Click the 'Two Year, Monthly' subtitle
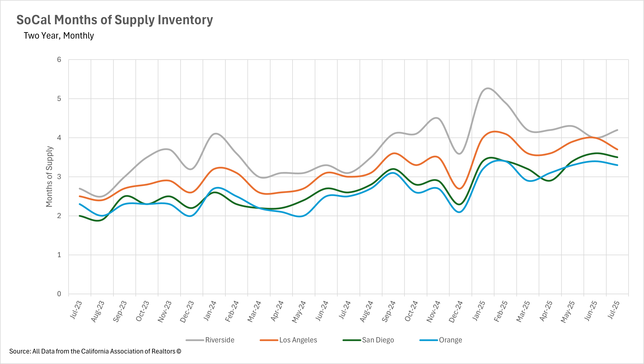Viewport: 644px width, 364px height. [x=59, y=36]
